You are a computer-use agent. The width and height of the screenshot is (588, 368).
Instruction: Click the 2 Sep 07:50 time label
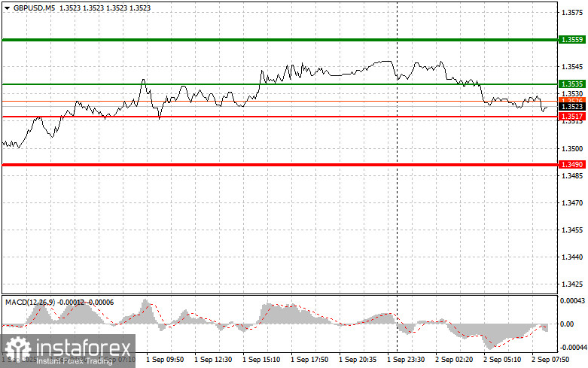coord(550,360)
